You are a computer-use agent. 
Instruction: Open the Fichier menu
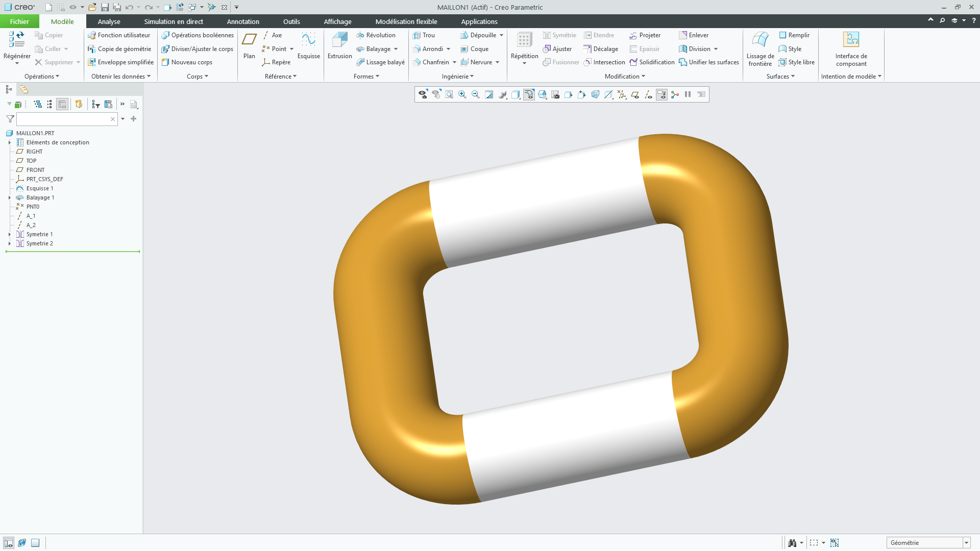pos(19,21)
